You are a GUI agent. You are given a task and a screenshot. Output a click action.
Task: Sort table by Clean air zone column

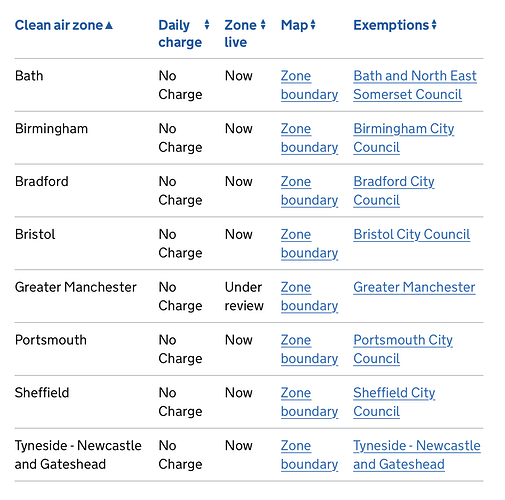click(64, 25)
